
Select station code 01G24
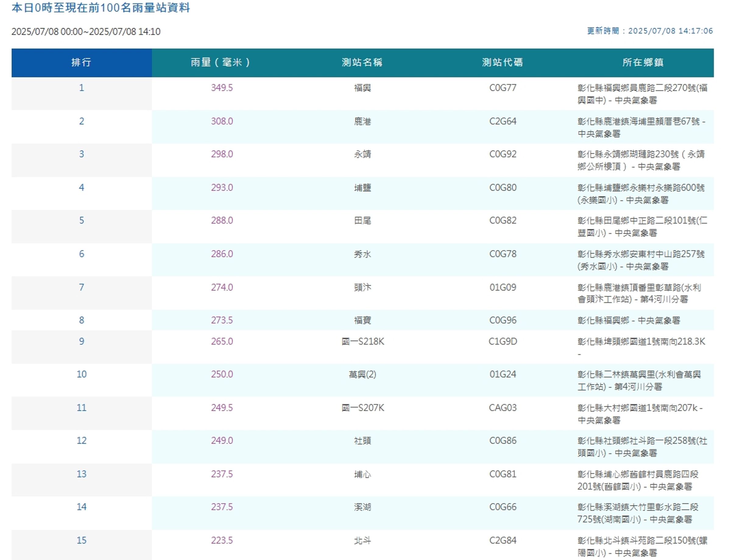coord(503,374)
